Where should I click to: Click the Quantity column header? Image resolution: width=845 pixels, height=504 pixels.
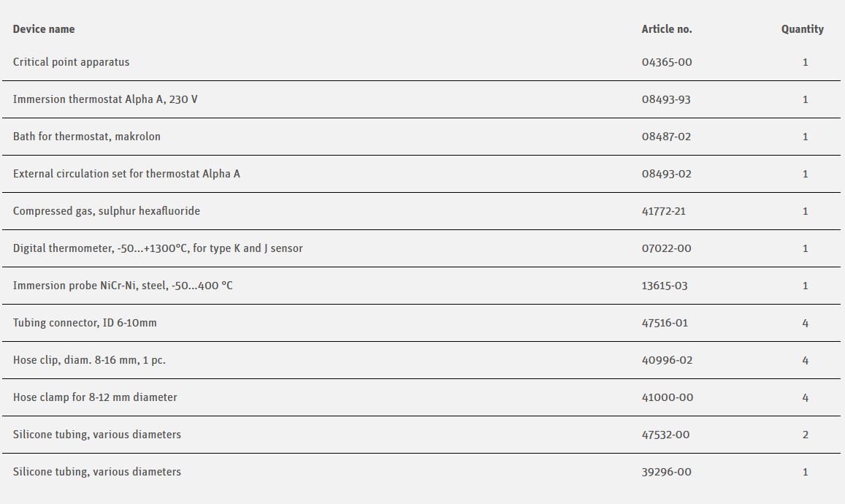[803, 29]
